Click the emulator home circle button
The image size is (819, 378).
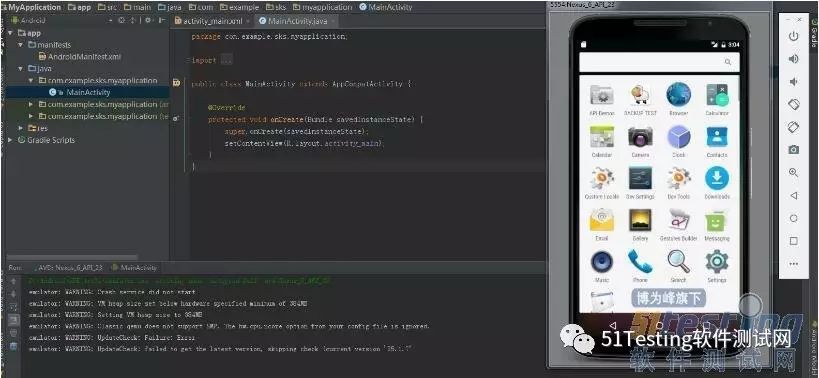click(793, 218)
